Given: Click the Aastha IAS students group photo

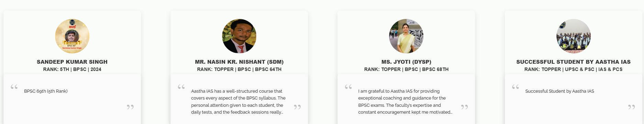Looking at the screenshot, I should pyautogui.click(x=574, y=36).
